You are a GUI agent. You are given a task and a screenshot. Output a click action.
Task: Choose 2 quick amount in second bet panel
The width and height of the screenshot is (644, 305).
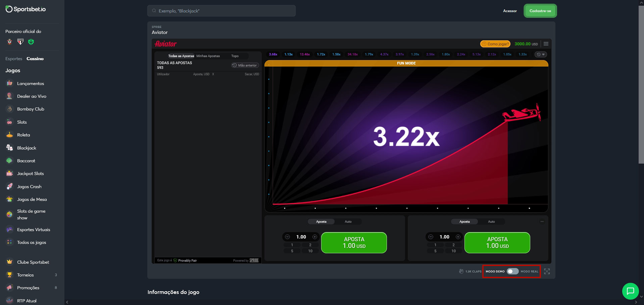click(453, 245)
